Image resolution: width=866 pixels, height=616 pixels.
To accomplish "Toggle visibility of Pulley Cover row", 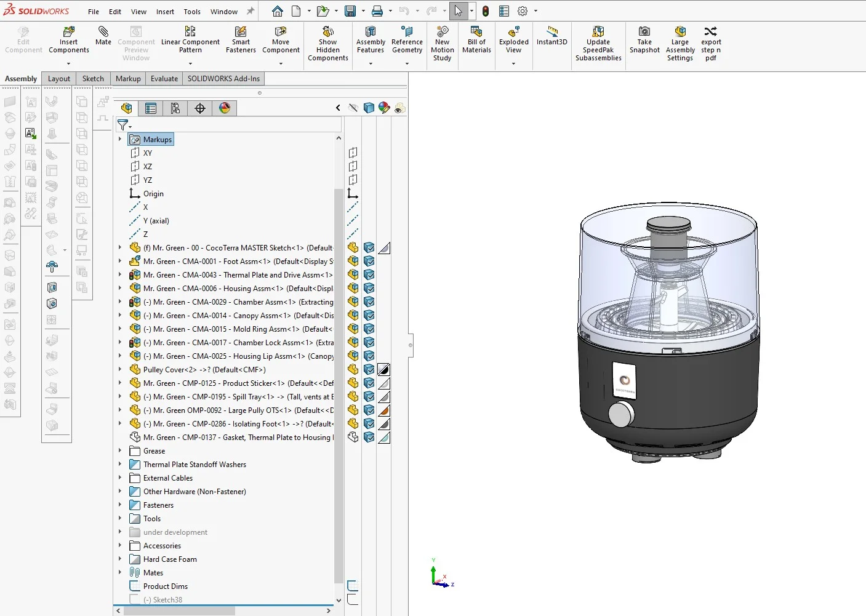I will click(x=353, y=370).
